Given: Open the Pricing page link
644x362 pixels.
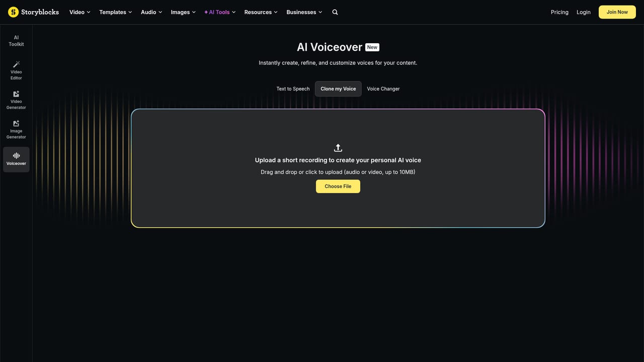Looking at the screenshot, I should click(x=559, y=12).
